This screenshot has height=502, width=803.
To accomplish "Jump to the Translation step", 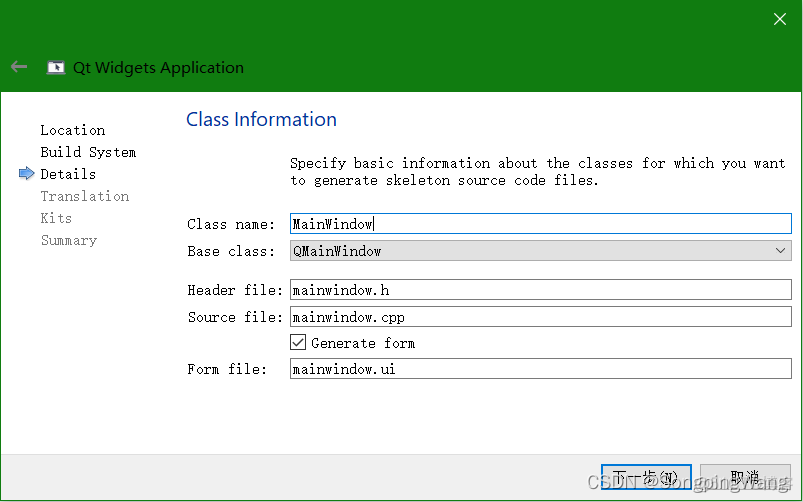I will 84,196.
